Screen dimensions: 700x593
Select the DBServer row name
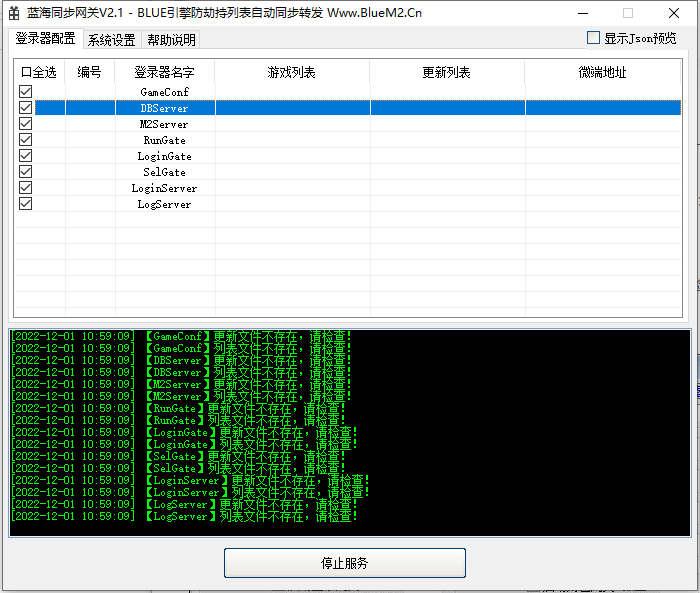[x=164, y=108]
